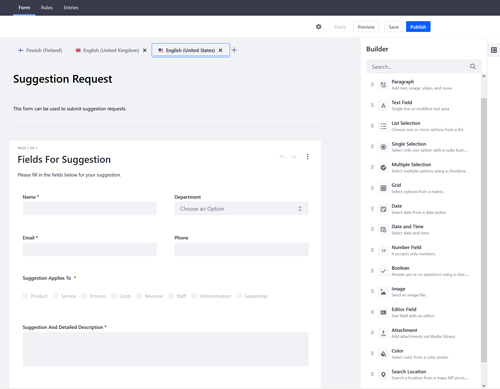Click the Attachment upload icon
The image size is (500, 389).
[x=383, y=333]
